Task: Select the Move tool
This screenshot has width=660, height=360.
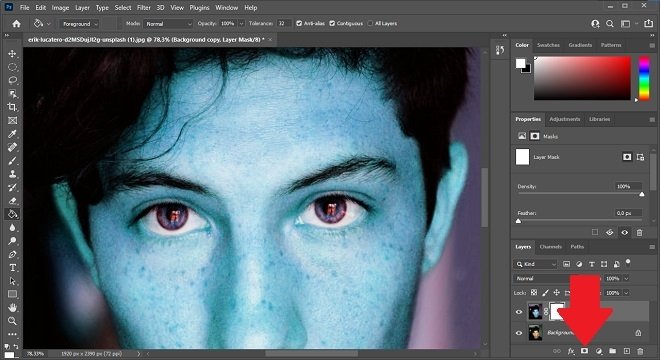Action: coord(12,53)
